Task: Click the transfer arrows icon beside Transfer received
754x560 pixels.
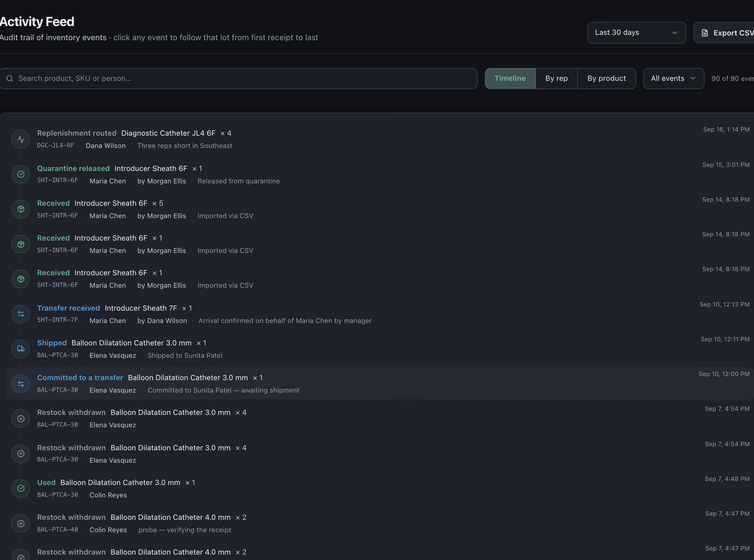Action: pos(21,314)
